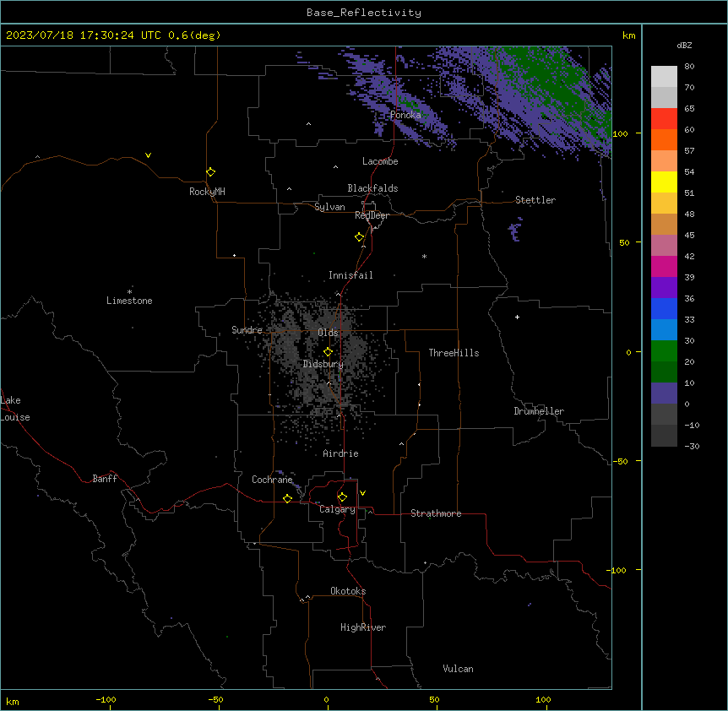Click the 2023/07/18 17:30:24 UTC timestamp
The height and width of the screenshot is (711, 728).
84,35
